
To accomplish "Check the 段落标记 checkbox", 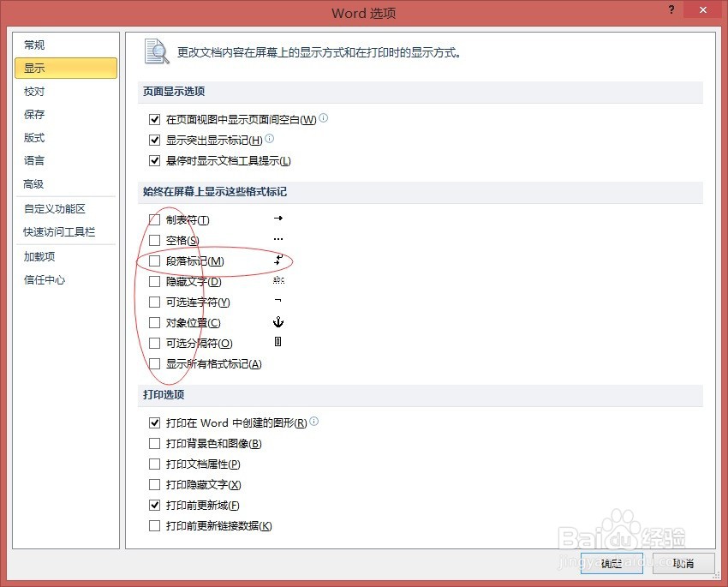I will pos(155,261).
